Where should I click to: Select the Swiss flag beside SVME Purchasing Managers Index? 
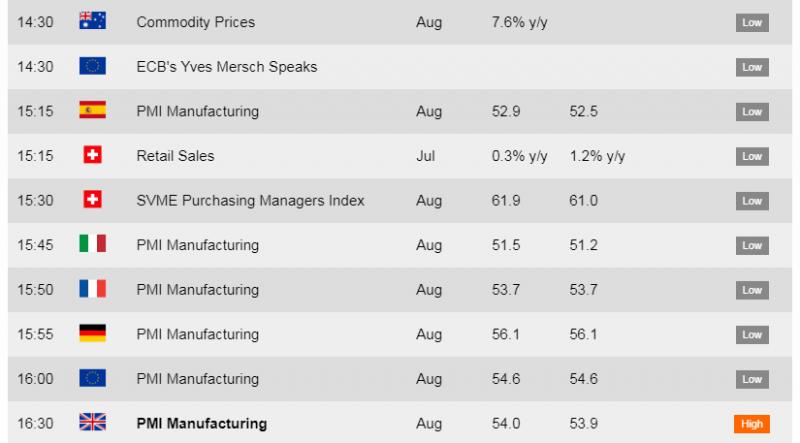(92, 199)
